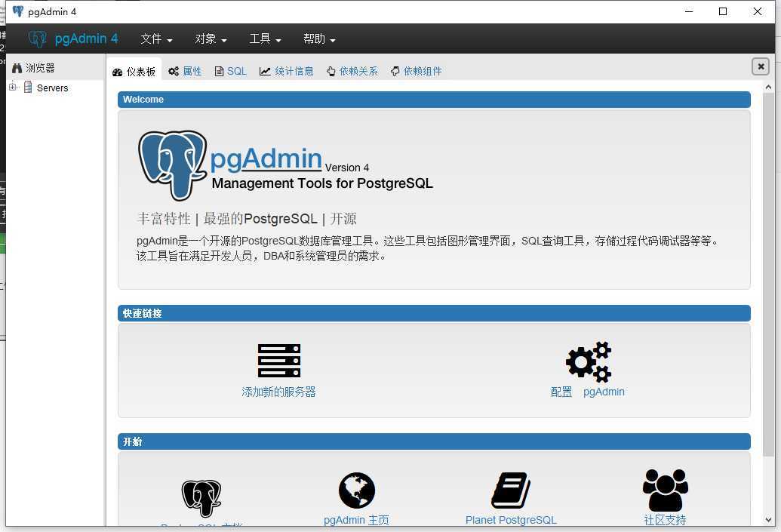Click the binoculars browser panel icon
Screen dimensions: 781x532
(17, 68)
